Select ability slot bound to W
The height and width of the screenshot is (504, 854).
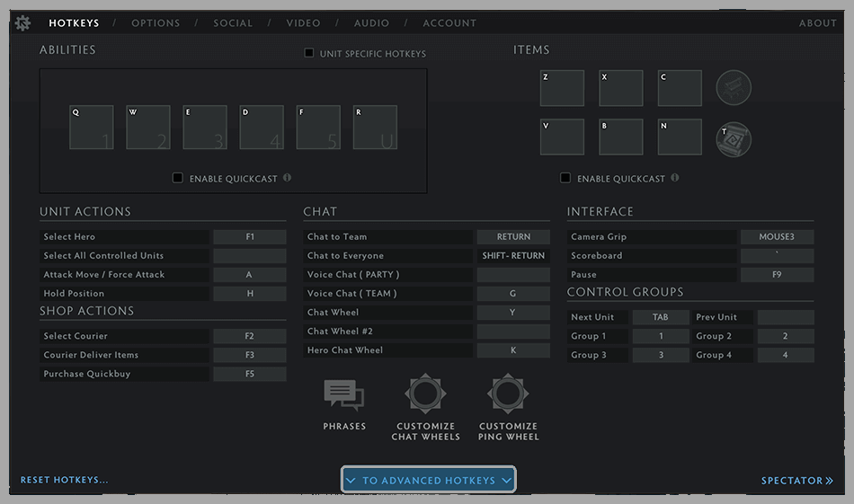pyautogui.click(x=148, y=128)
